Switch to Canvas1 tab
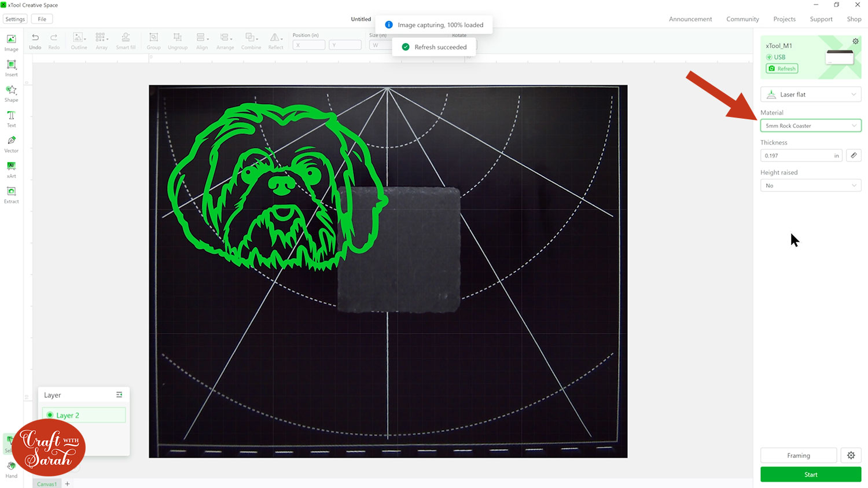This screenshot has width=868, height=488. [47, 484]
